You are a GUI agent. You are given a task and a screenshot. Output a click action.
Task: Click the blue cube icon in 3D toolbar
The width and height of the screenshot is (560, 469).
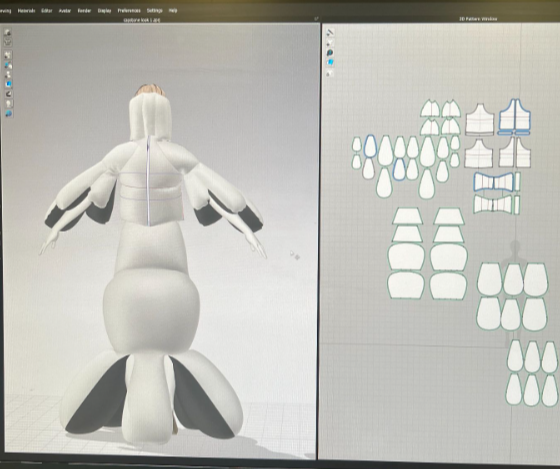pyautogui.click(x=8, y=84)
